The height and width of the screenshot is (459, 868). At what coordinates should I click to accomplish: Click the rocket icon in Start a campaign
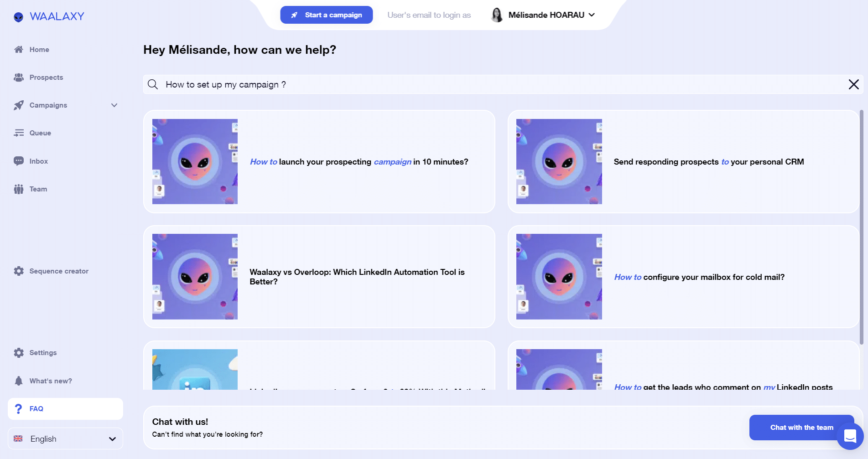[x=294, y=15]
